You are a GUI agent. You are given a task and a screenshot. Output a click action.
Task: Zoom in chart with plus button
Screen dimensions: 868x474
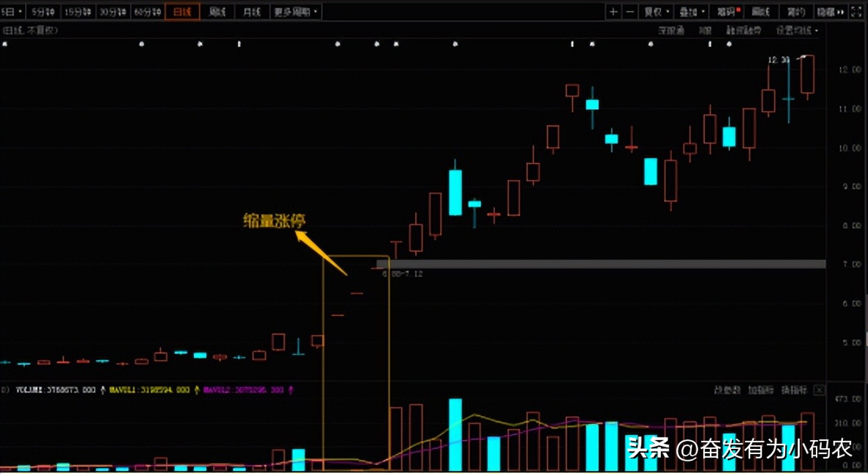[x=613, y=11]
